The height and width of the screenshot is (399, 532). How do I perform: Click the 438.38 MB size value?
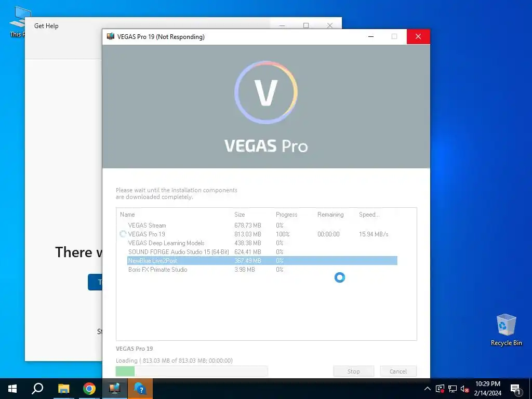tap(248, 243)
